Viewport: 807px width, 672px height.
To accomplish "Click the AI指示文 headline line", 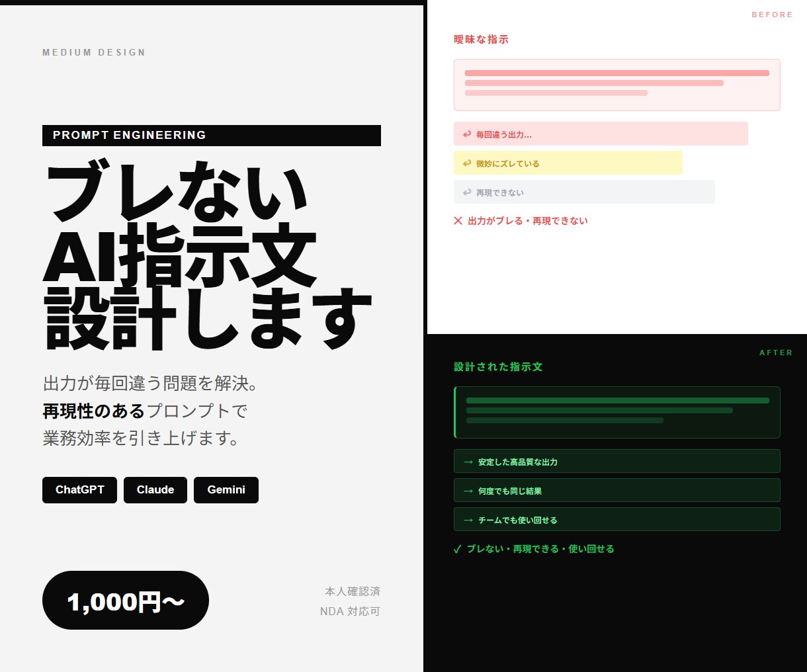I will (180, 255).
